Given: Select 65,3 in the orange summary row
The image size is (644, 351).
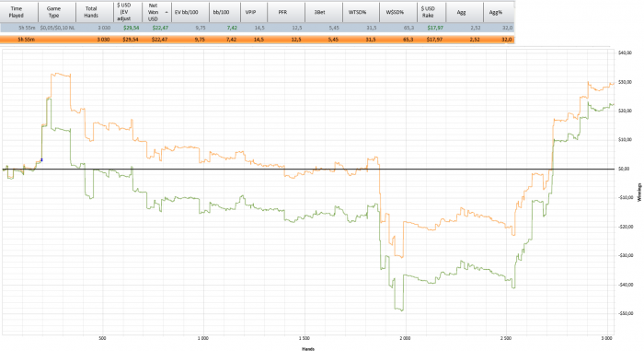Looking at the screenshot, I should click(408, 40).
